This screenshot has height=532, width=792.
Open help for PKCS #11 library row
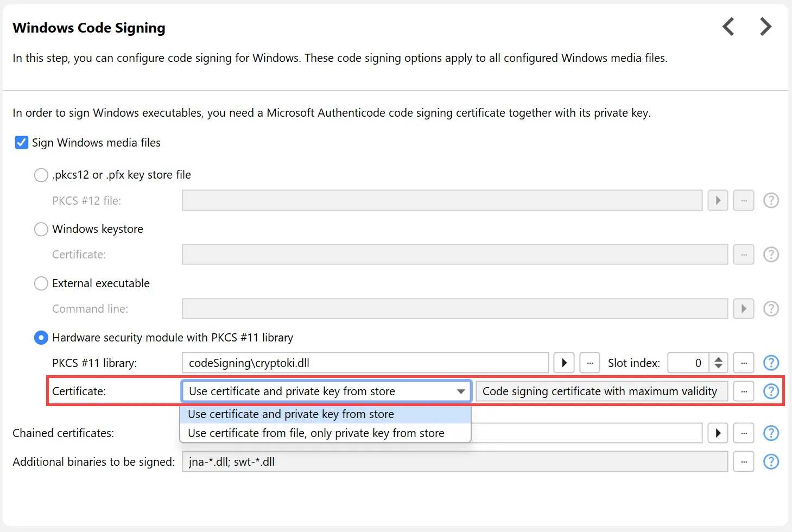pos(771,363)
